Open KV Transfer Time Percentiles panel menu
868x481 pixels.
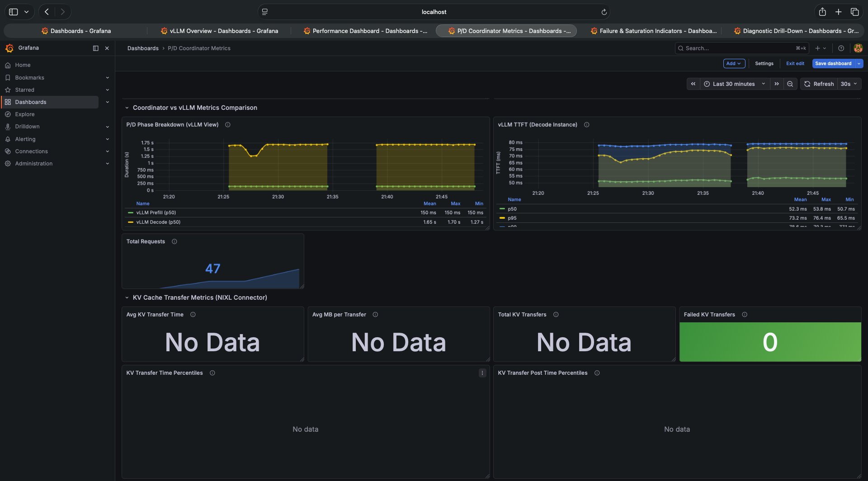(482, 373)
